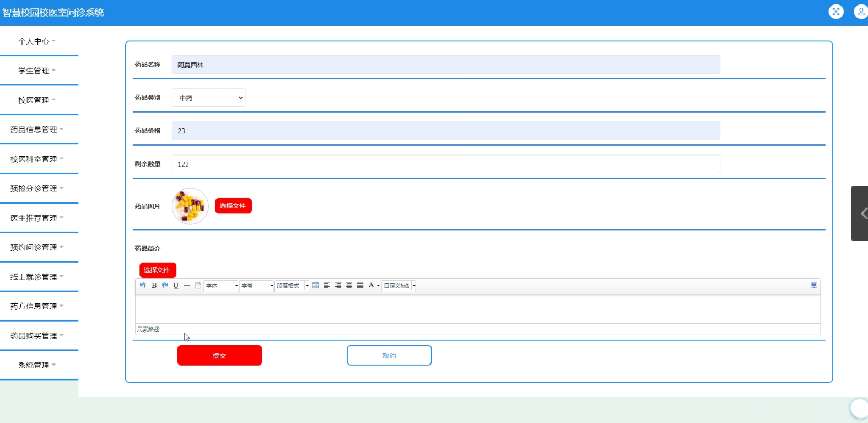Insert a table in the editor
This screenshot has width=868, height=423.
point(316,286)
